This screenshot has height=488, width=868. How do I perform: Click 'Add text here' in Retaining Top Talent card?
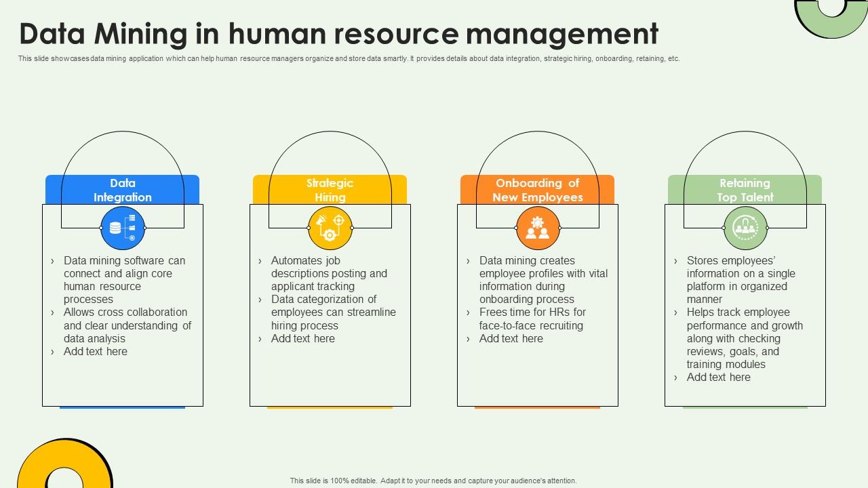point(719,377)
